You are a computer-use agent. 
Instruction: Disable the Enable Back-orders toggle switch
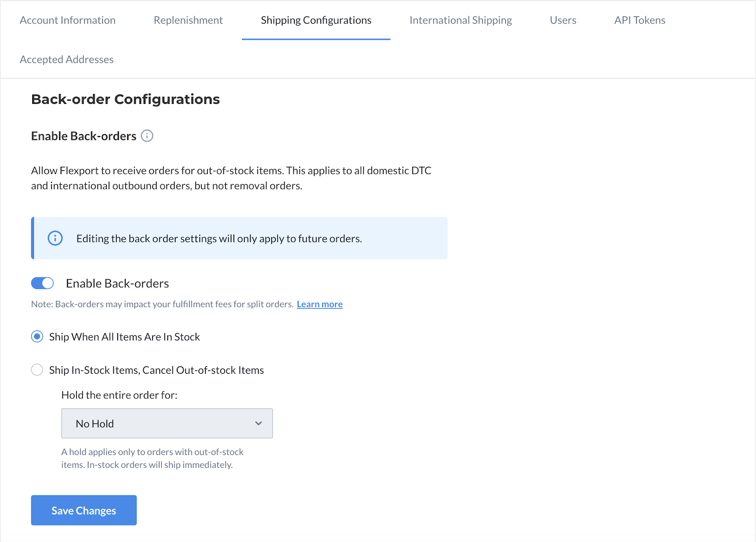point(42,283)
